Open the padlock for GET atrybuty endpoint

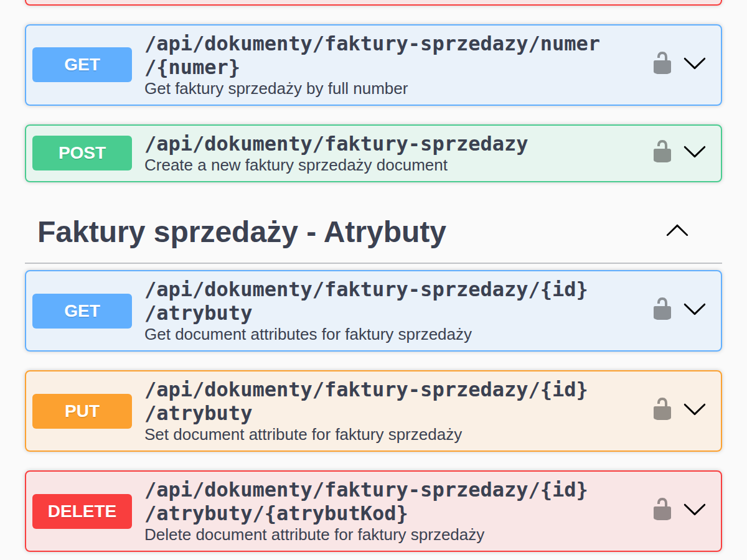click(662, 309)
